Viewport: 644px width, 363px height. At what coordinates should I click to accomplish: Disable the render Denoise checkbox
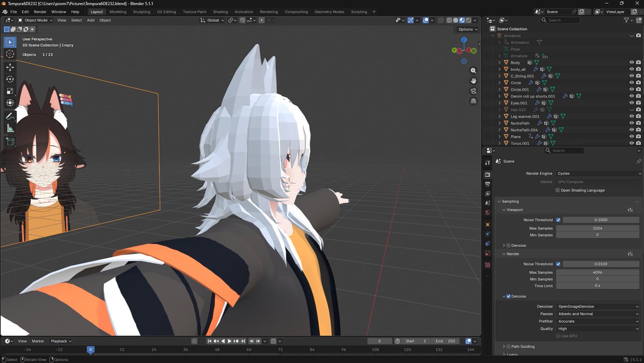508,296
